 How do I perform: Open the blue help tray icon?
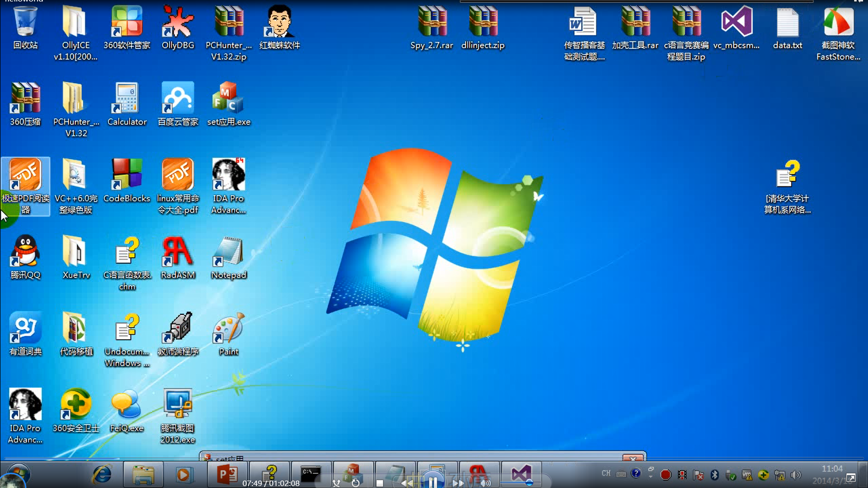[x=636, y=474]
